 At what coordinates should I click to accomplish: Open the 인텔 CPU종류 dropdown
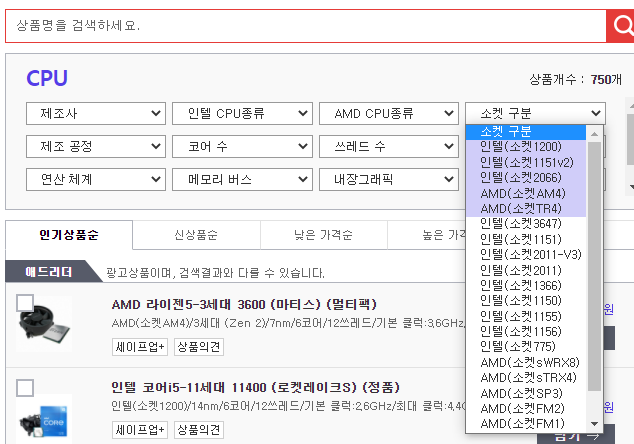pyautogui.click(x=242, y=114)
